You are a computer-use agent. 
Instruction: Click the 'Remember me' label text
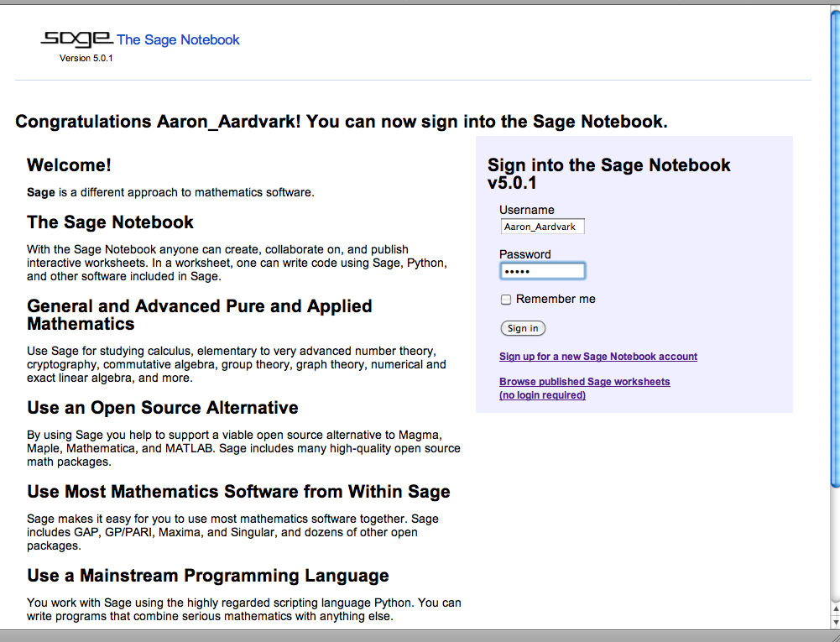[x=556, y=300]
